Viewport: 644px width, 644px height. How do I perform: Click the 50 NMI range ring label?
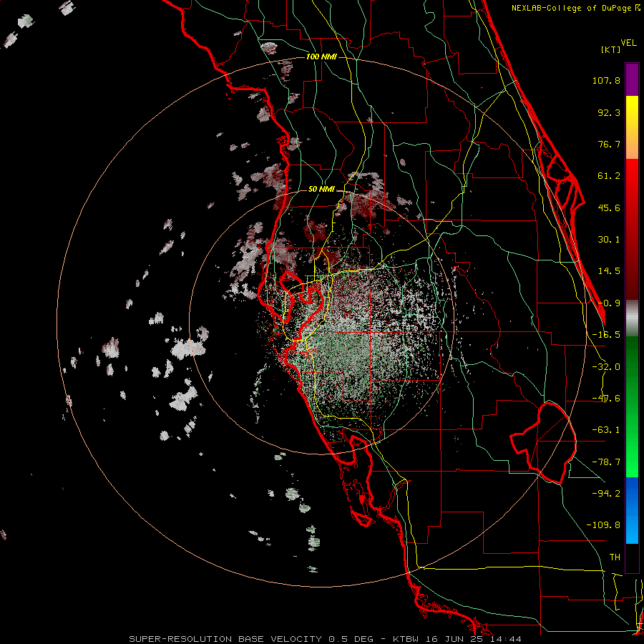(321, 190)
